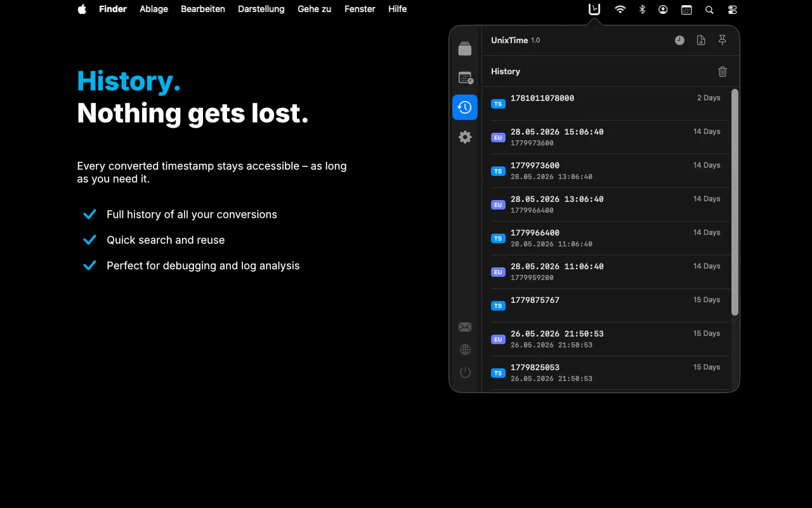
Task: Select the bold 1779973600 history entry
Action: [535, 166]
